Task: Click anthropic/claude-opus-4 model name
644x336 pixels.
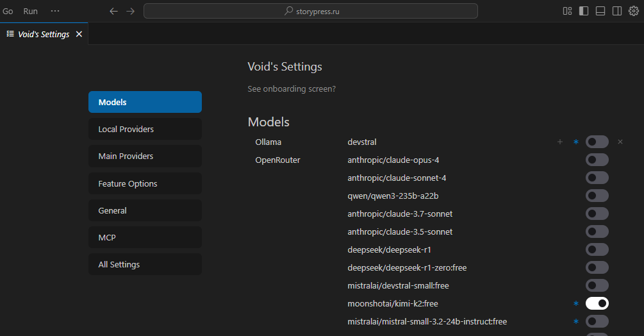Action: coord(393,160)
